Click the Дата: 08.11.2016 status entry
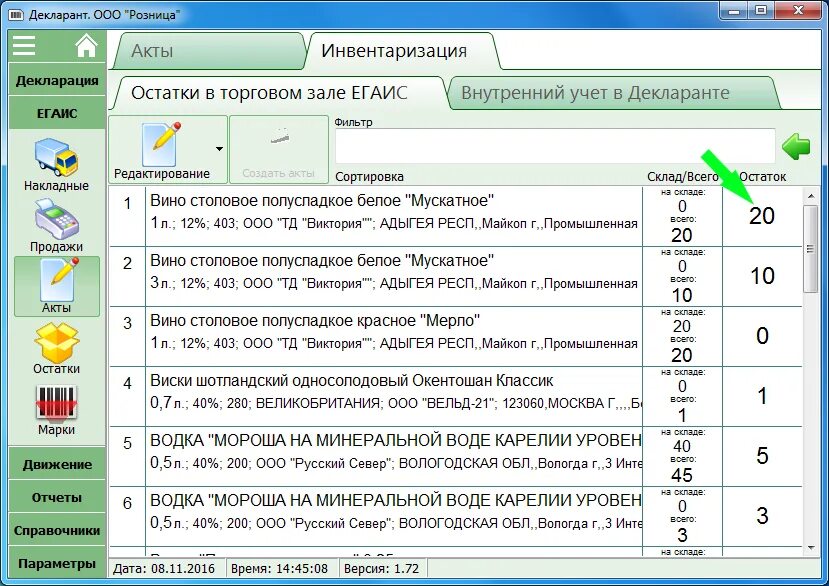Image resolution: width=829 pixels, height=586 pixels. point(164,569)
